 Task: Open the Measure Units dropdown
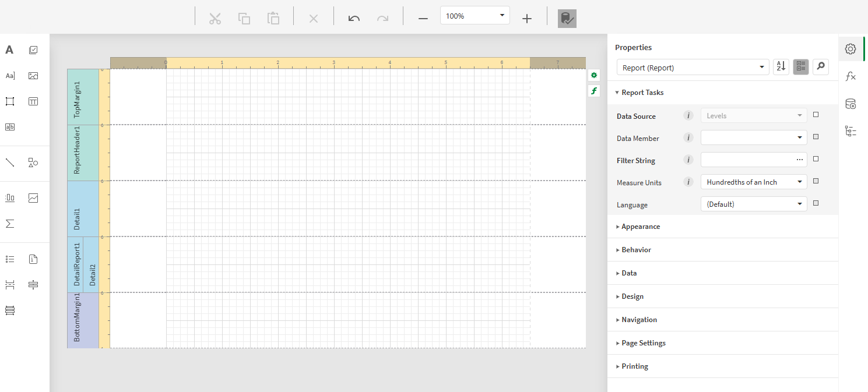coord(799,182)
